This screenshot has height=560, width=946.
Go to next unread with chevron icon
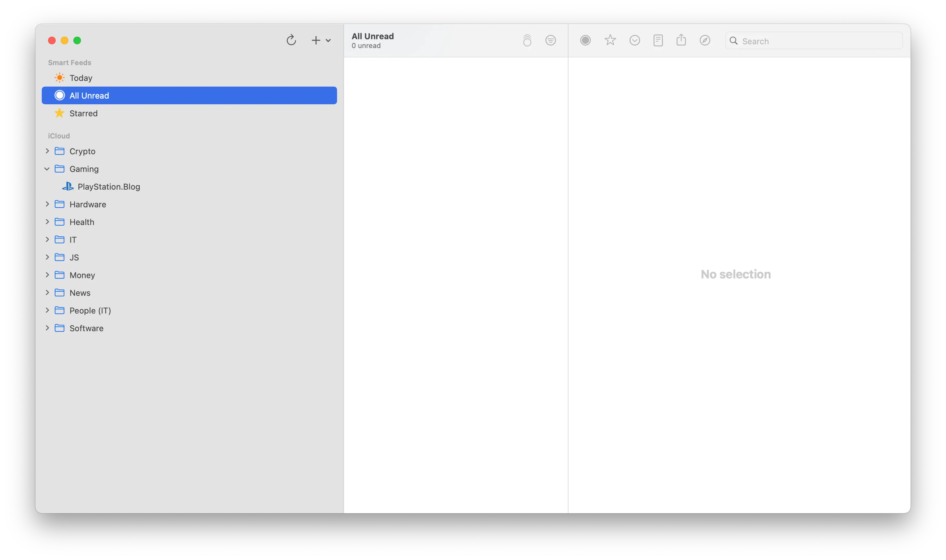635,40
